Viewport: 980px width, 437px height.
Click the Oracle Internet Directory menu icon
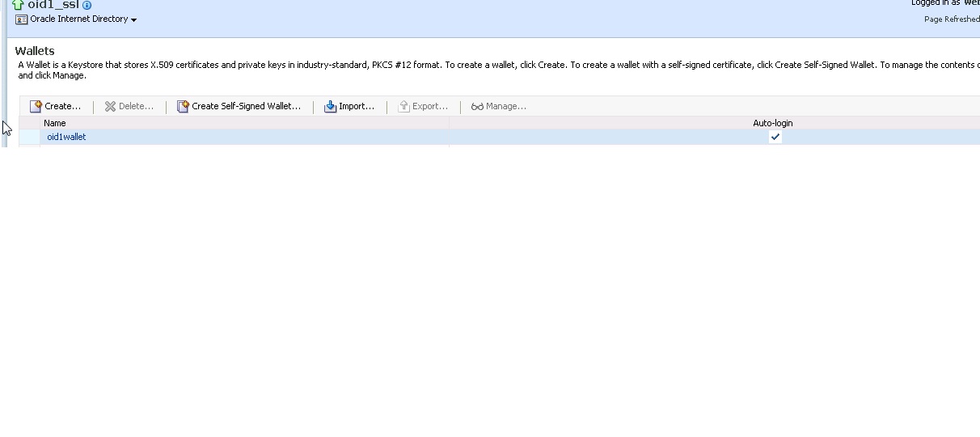tap(22, 19)
